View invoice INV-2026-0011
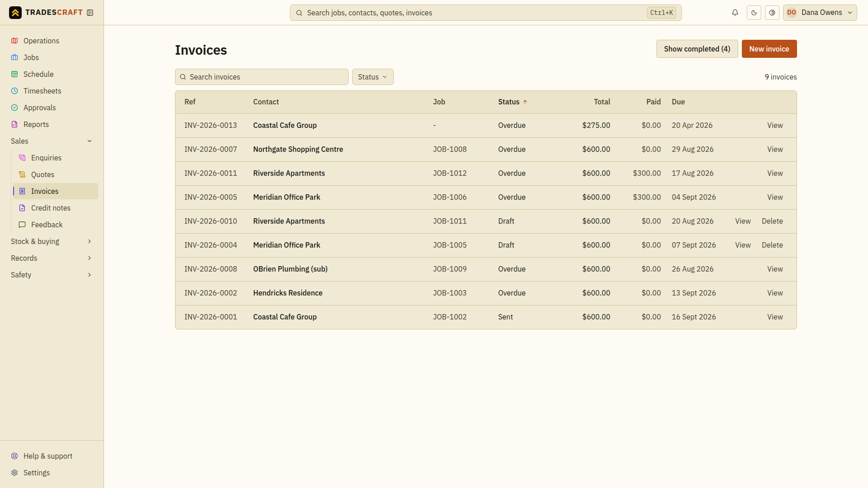 point(775,173)
